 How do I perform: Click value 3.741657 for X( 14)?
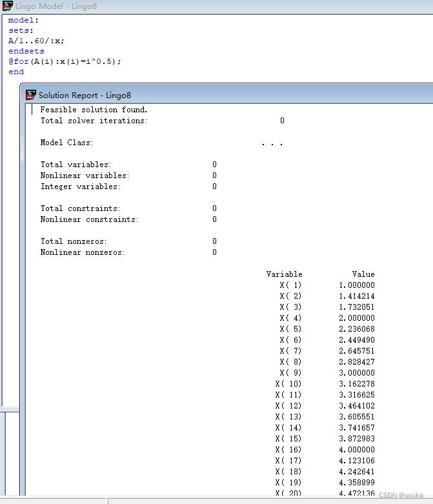pyautogui.click(x=357, y=427)
